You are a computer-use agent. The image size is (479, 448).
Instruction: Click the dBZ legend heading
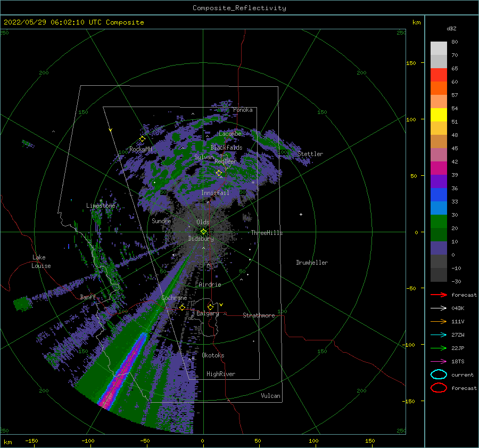451,28
